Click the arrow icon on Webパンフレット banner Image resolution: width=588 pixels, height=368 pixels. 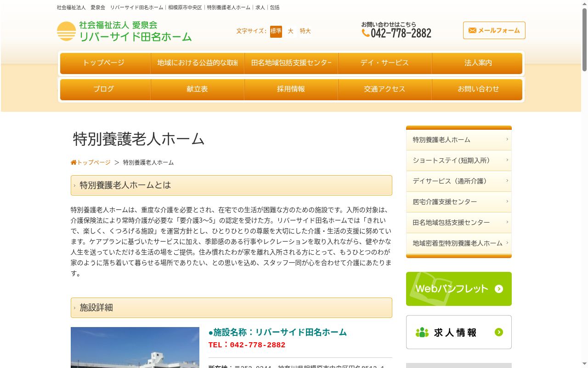coord(499,289)
